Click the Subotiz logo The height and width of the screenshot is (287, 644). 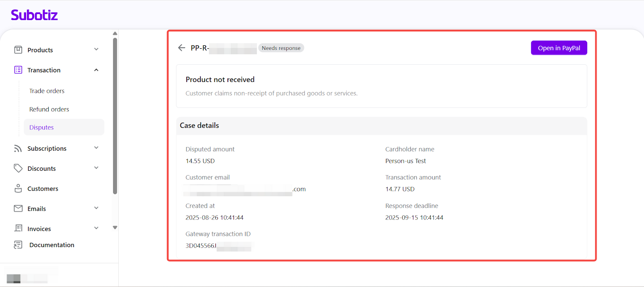pos(34,15)
